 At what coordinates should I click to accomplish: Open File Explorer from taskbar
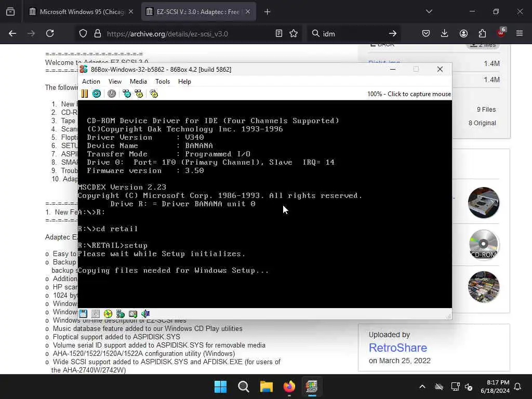click(267, 387)
